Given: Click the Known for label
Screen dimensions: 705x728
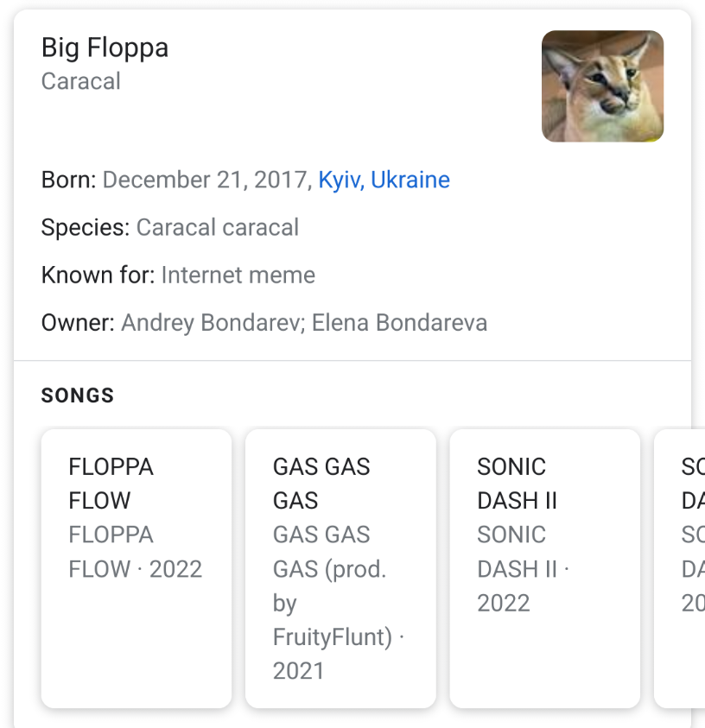Looking at the screenshot, I should coord(98,275).
